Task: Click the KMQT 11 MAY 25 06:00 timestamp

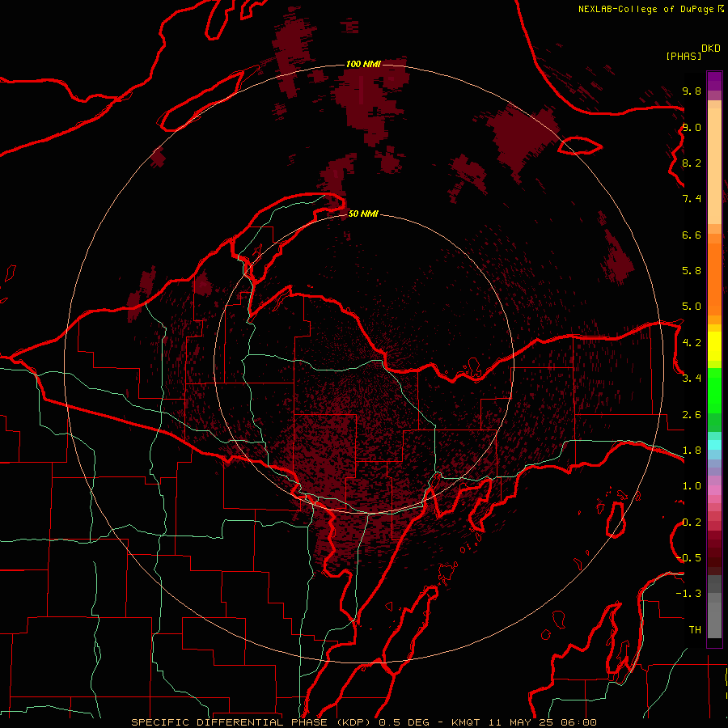Action: click(x=523, y=722)
